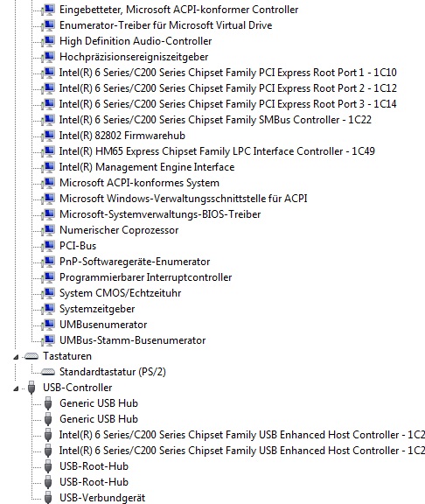
Task: Click the USB-Verbundgerät device icon
Action: 48,498
